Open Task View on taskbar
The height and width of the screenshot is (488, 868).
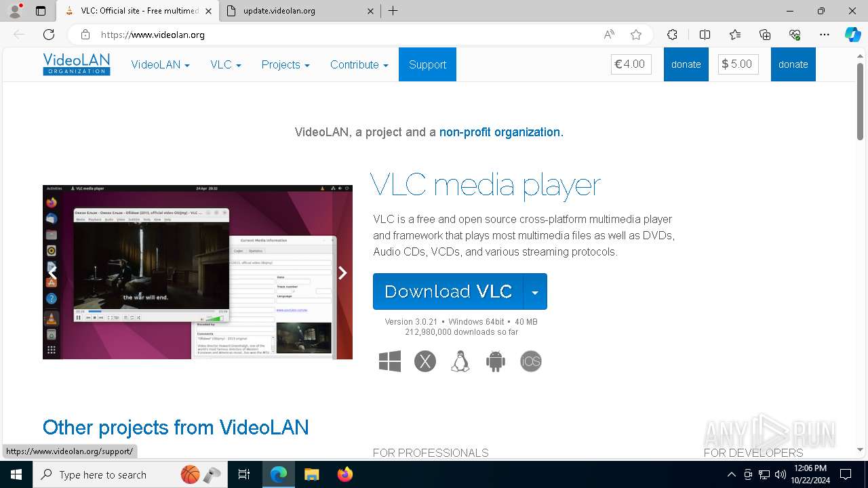(244, 474)
